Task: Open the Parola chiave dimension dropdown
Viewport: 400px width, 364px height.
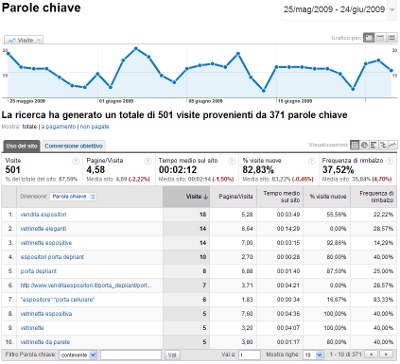Action: pos(73,196)
